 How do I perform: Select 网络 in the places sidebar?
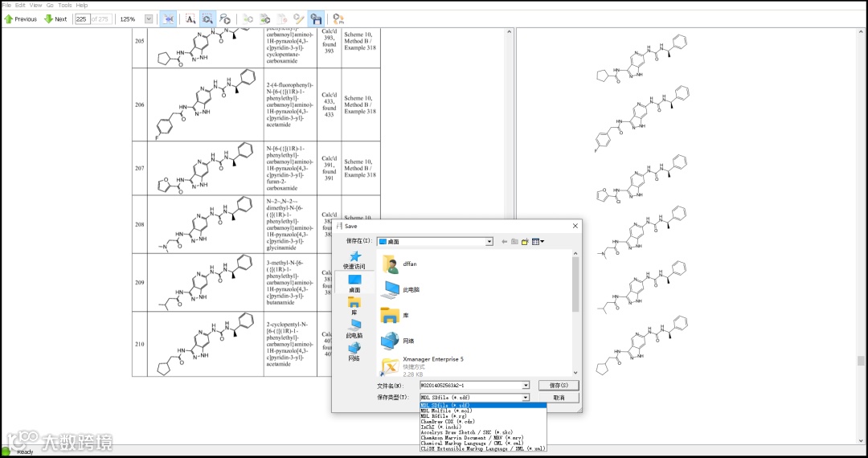coord(354,351)
